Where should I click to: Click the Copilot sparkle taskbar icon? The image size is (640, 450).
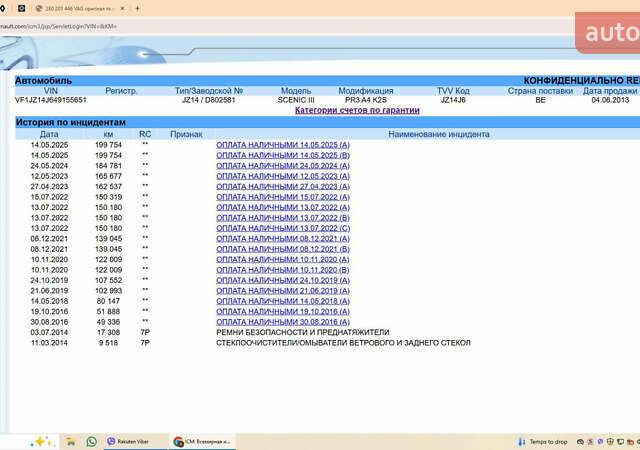click(41, 441)
